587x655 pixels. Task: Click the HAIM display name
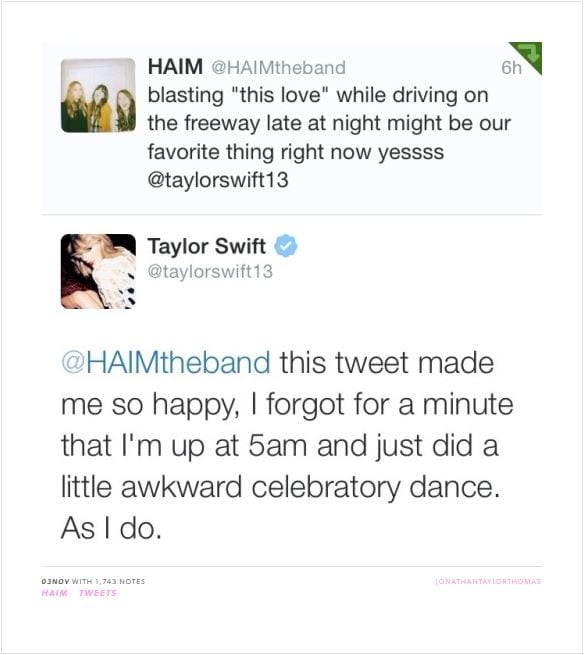coord(175,66)
